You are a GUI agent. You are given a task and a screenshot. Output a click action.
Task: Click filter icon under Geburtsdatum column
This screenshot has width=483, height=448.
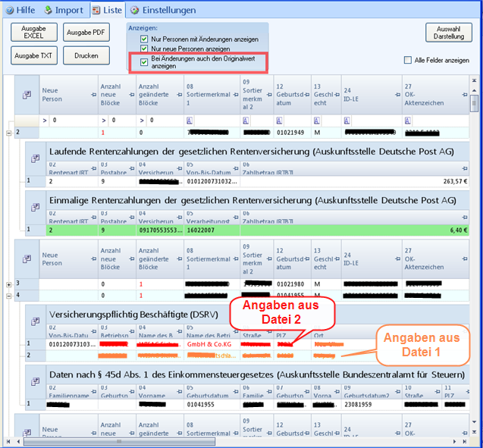tap(278, 120)
